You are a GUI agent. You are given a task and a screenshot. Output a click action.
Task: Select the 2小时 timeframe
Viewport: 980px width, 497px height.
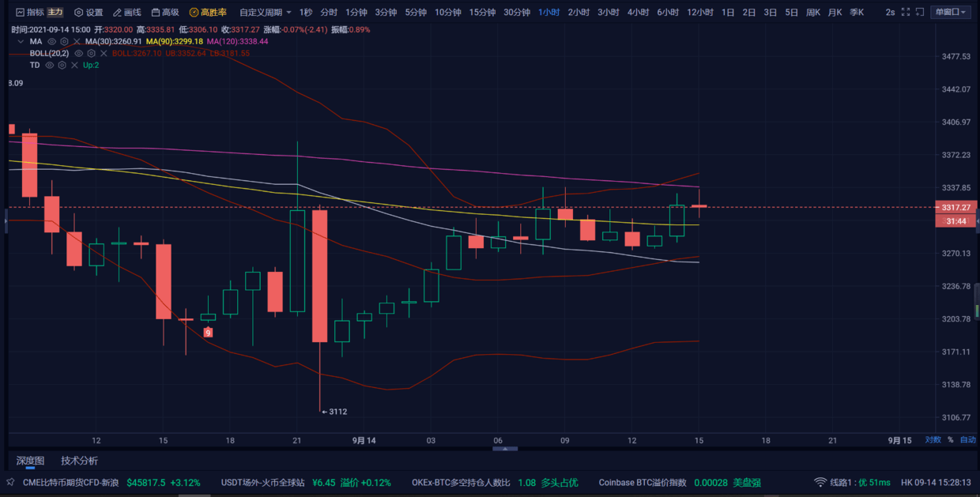pyautogui.click(x=579, y=13)
